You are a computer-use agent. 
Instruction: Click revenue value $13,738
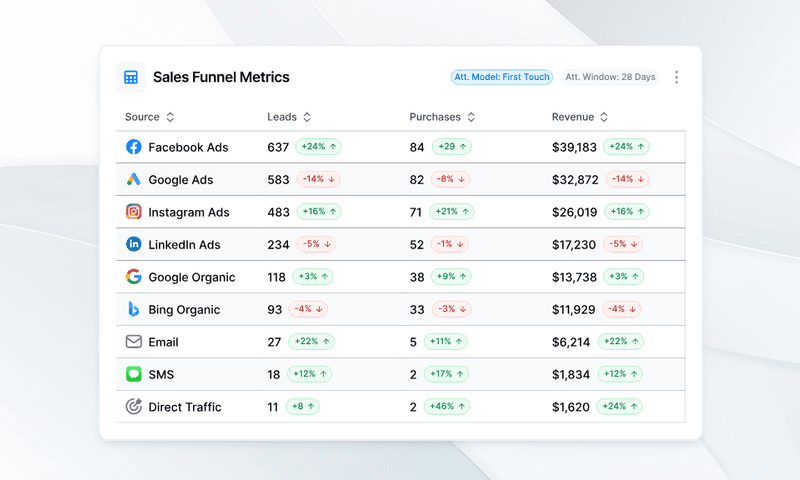coord(574,277)
